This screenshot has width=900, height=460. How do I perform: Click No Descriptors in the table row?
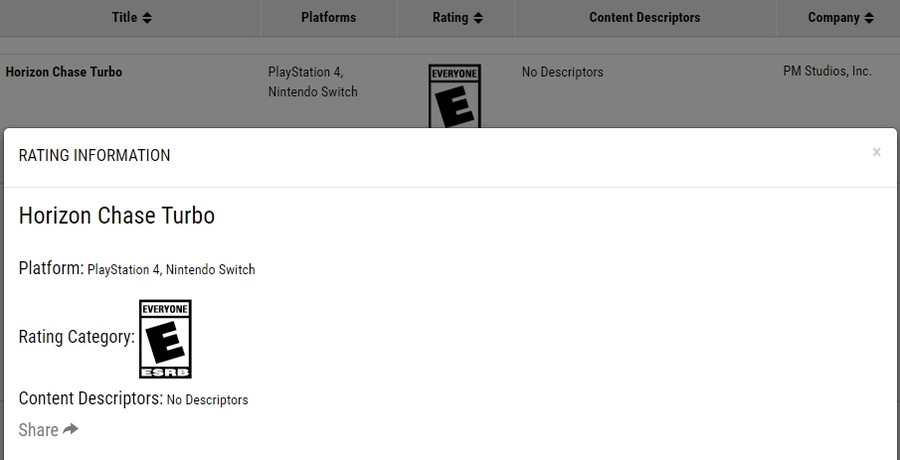562,72
